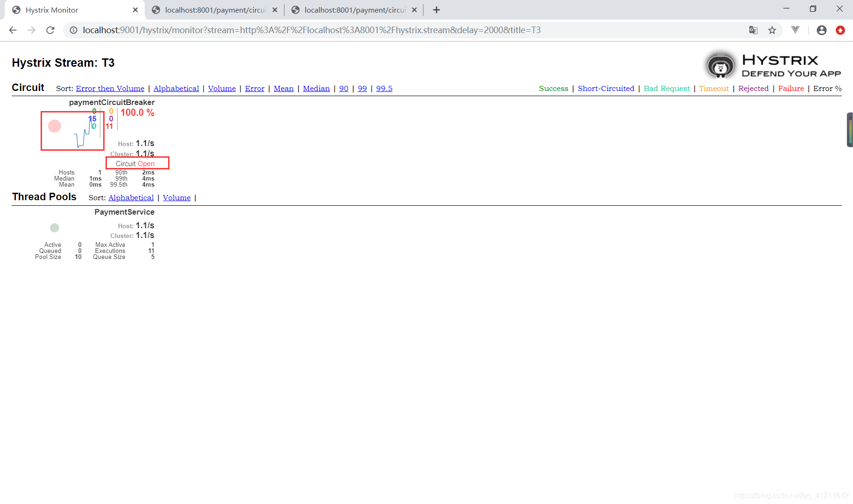Sort circuits by Volume

(x=222, y=89)
